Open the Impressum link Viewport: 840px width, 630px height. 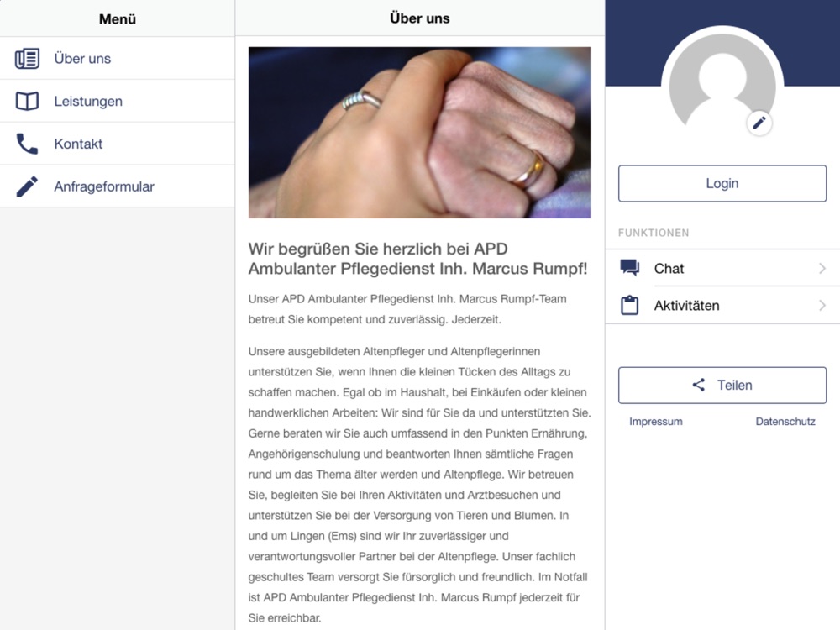pos(656,422)
